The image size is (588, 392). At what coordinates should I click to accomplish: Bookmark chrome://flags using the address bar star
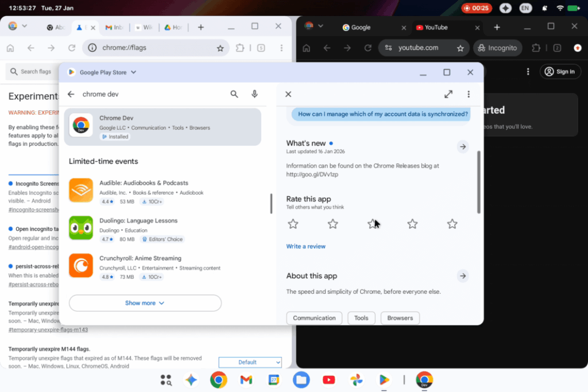click(220, 48)
